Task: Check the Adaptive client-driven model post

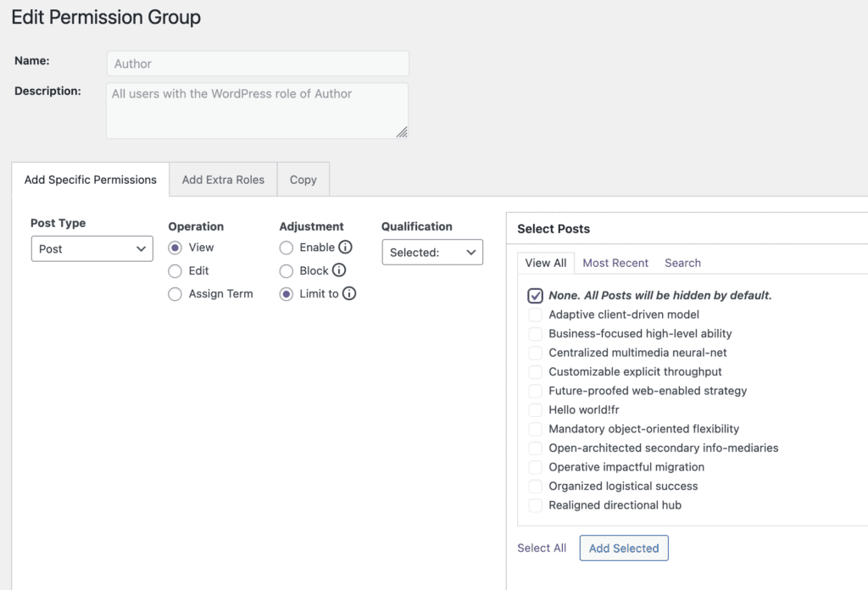Action: point(535,314)
